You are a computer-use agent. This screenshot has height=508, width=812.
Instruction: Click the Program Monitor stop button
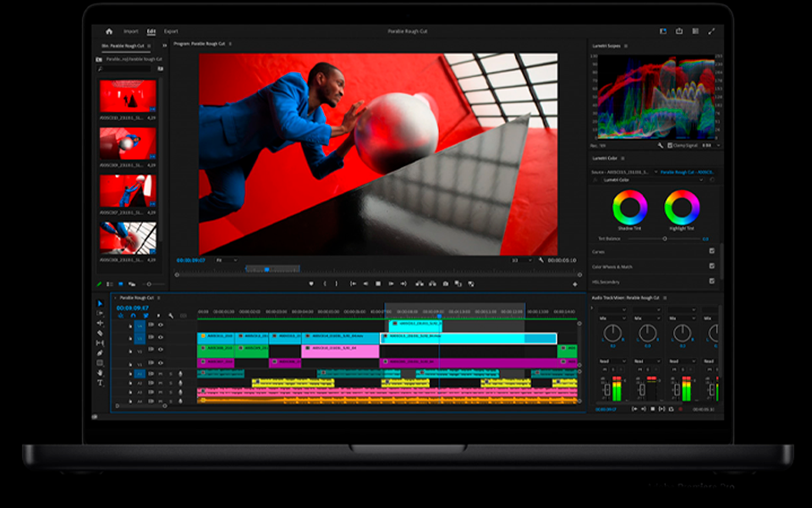[x=378, y=283]
